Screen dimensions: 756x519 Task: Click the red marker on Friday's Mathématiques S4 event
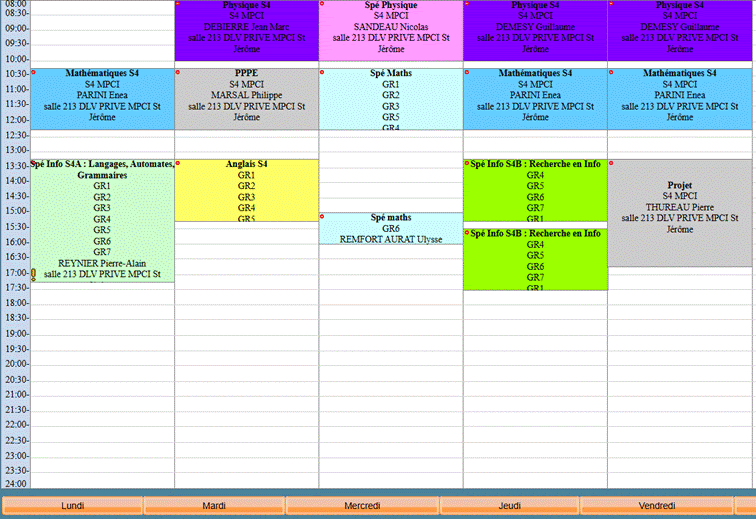click(x=611, y=72)
